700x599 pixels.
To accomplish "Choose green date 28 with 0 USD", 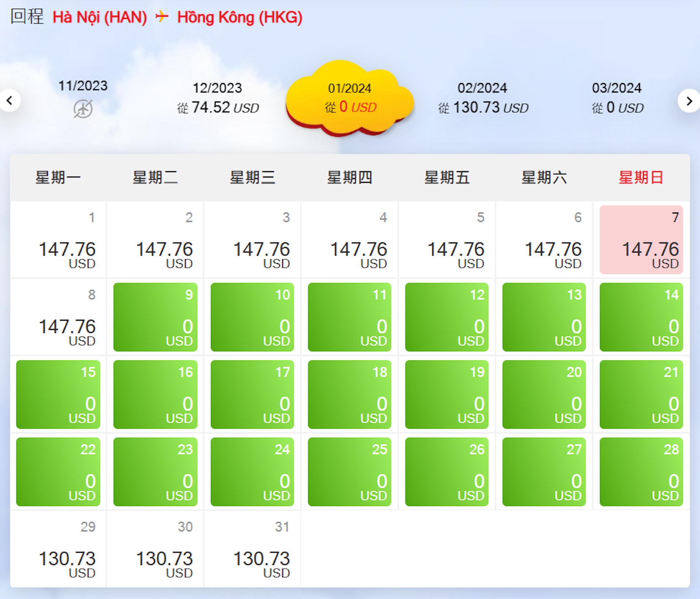I will tap(641, 472).
